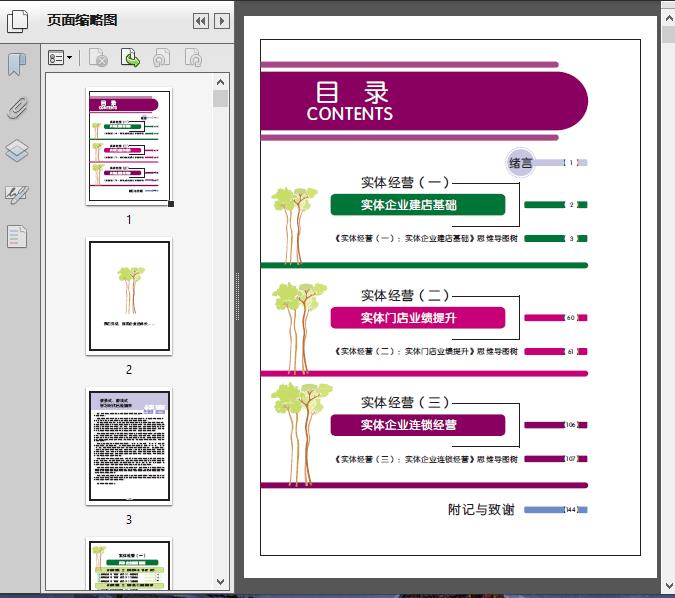675x598 pixels.
Task: Select the partially visible page 4 thumbnail
Action: (x=129, y=564)
